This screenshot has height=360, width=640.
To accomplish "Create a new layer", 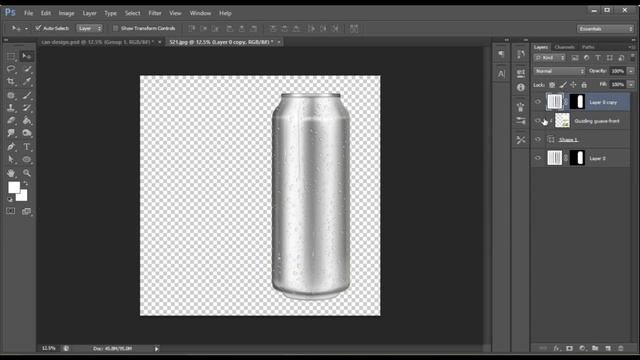I will point(608,348).
